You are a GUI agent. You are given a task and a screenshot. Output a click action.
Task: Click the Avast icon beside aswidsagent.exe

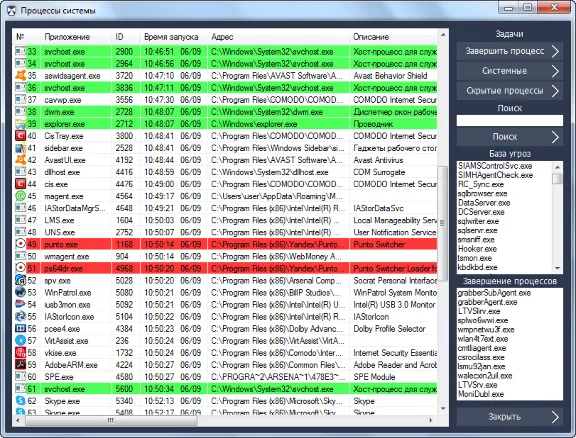20,75
